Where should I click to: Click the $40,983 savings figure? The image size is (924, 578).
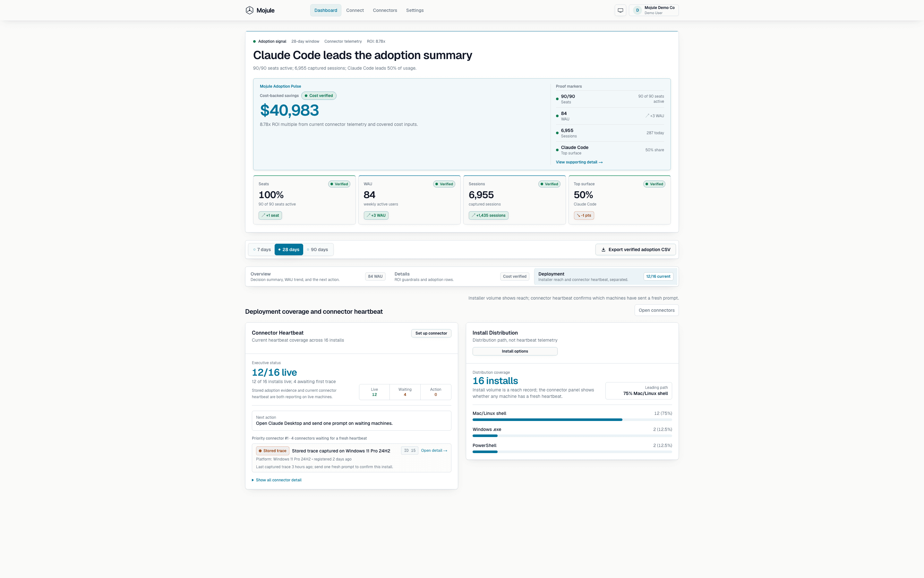tap(289, 110)
